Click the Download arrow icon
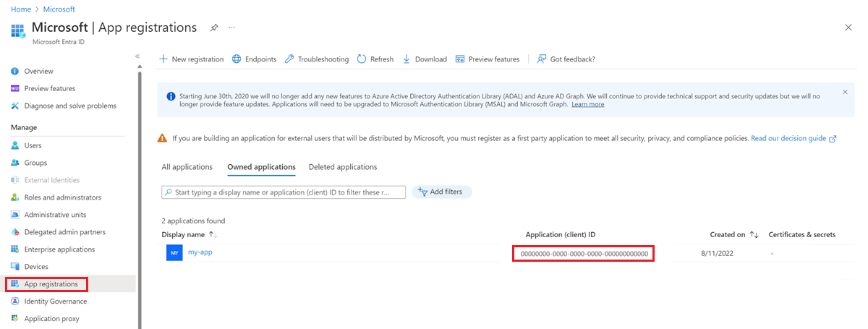This screenshot has width=868, height=329. click(x=407, y=59)
